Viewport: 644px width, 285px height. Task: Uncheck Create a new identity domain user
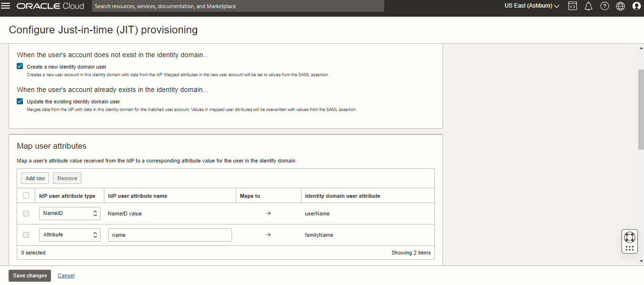click(20, 66)
